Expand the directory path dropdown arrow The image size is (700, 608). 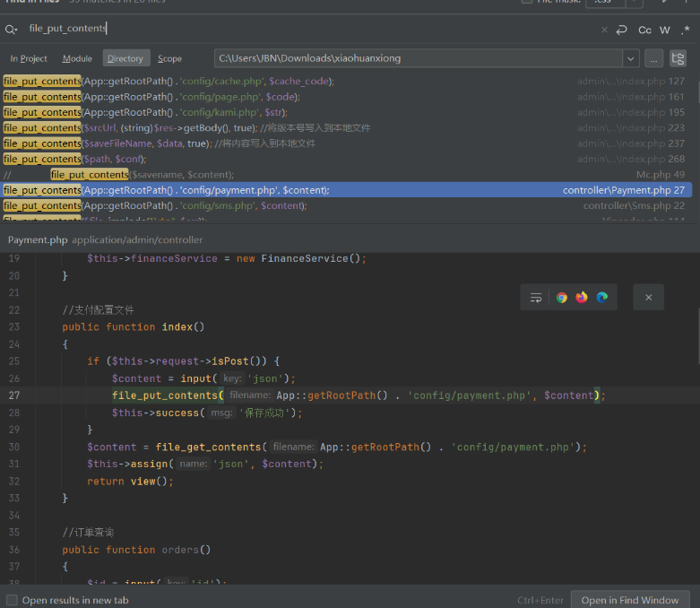pyautogui.click(x=630, y=58)
